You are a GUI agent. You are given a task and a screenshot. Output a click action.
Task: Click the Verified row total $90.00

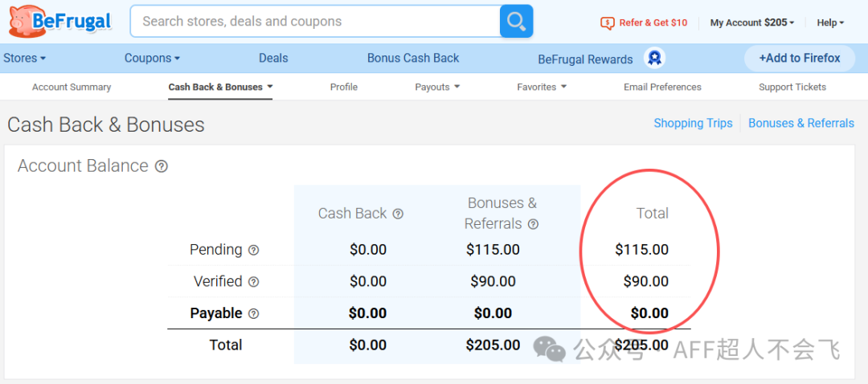[646, 281]
